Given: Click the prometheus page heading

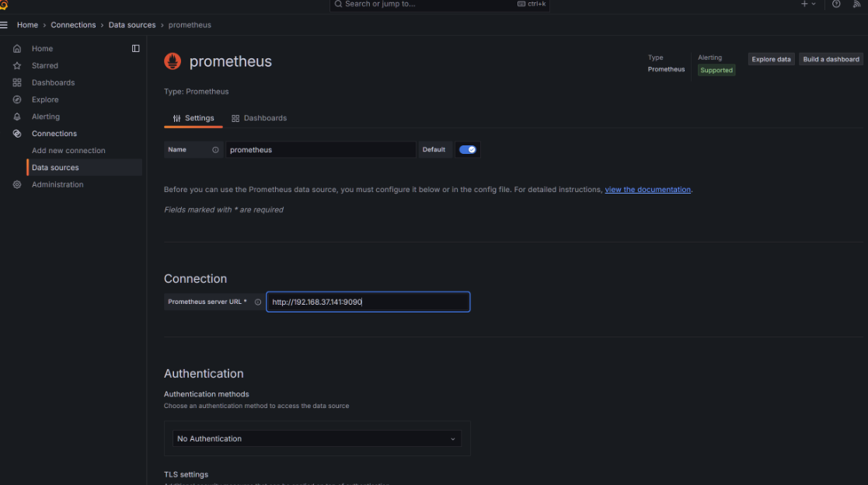Looking at the screenshot, I should click(x=230, y=61).
